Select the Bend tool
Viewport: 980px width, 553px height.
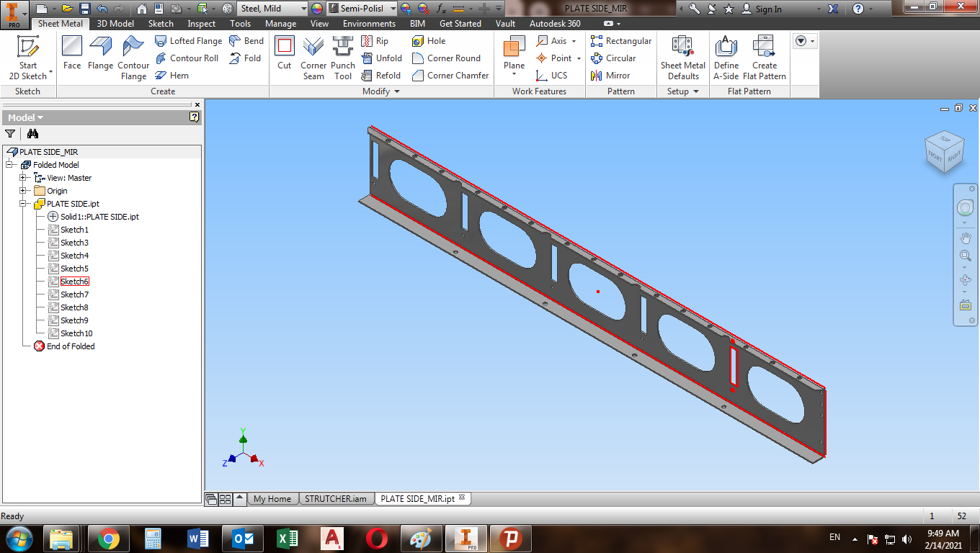[246, 41]
